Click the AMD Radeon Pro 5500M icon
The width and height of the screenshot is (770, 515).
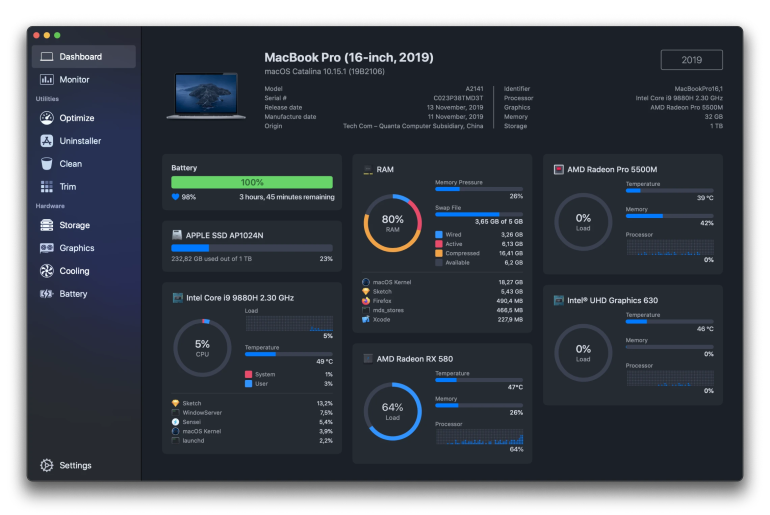[558, 169]
